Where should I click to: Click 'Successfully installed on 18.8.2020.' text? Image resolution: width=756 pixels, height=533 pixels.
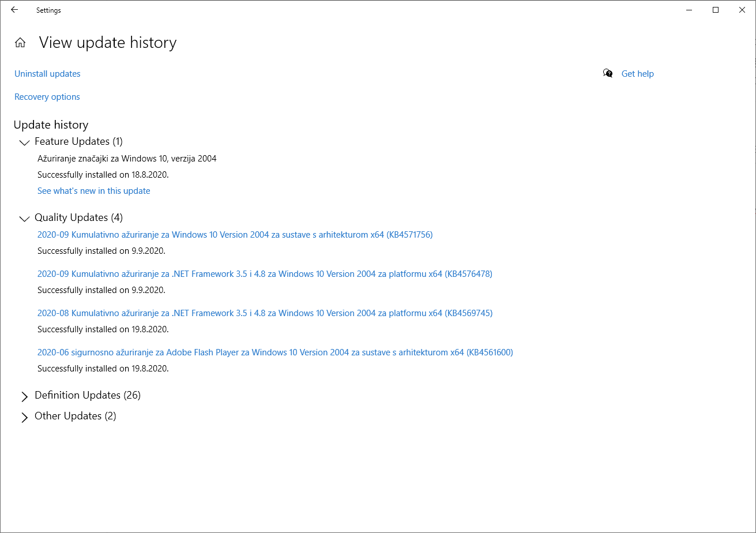pos(103,174)
